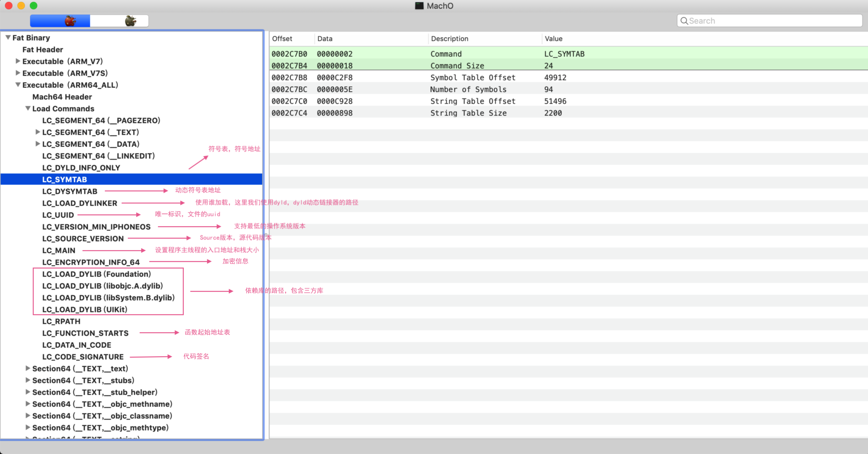Click the red apple toolbar icon
The image size is (868, 454).
pos(70,21)
